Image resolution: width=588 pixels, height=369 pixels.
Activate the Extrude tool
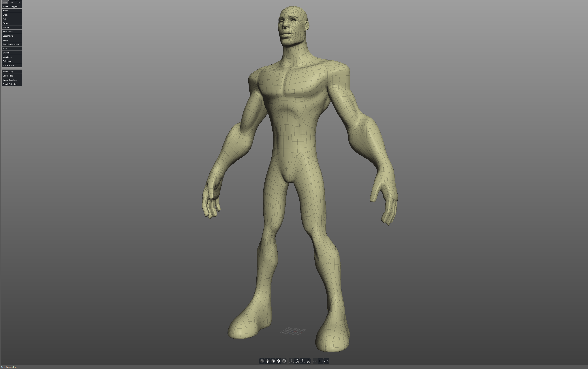point(12,23)
